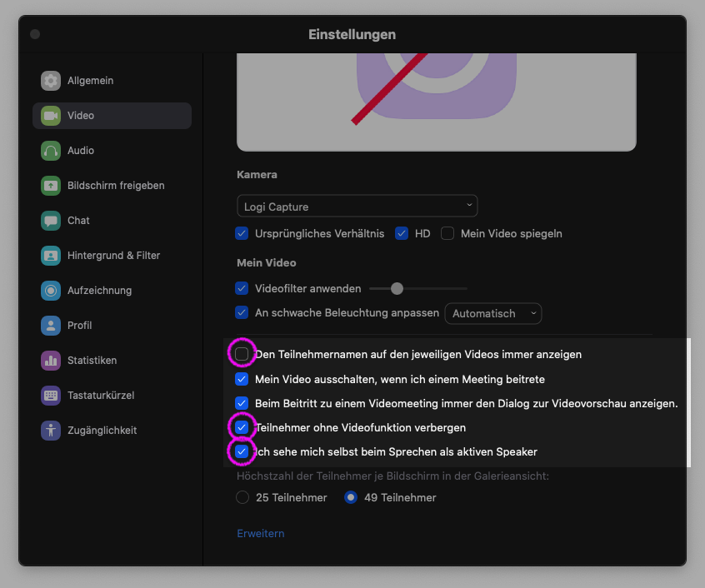The image size is (705, 588).
Task: Disable the HD checkbox
Action: click(x=402, y=234)
